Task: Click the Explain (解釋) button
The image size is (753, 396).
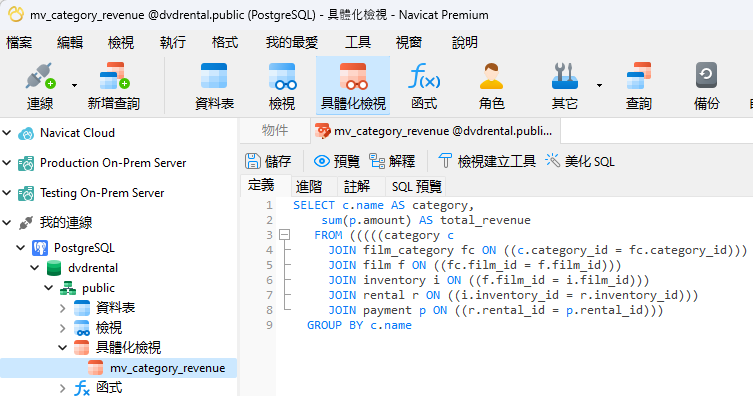Action: [392, 161]
